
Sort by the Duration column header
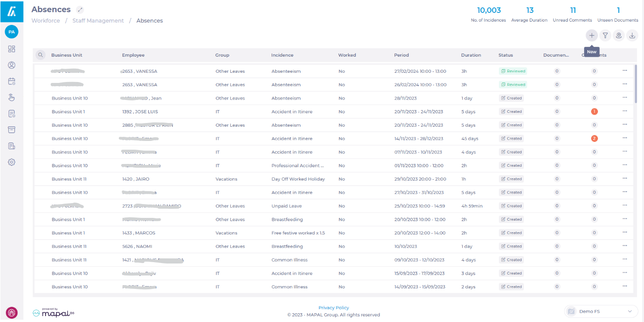pos(471,55)
